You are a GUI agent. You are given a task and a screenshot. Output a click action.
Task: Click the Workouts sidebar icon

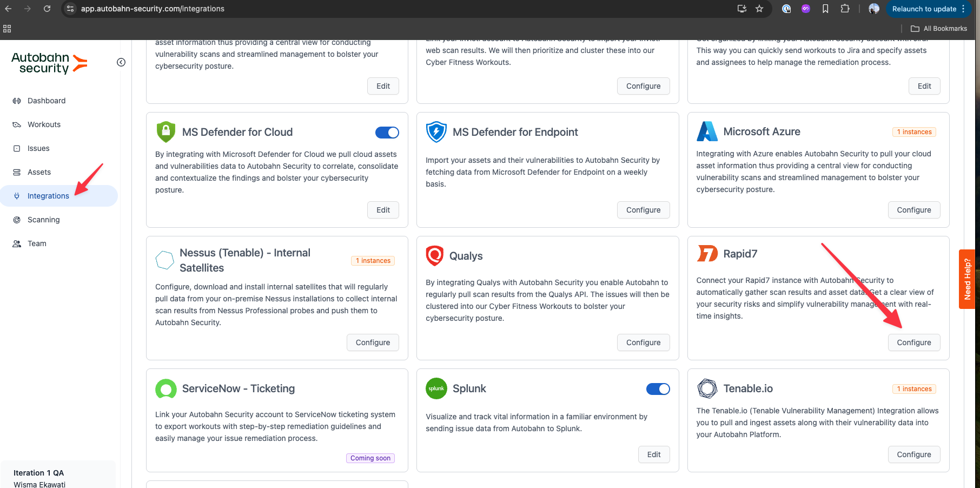coord(17,124)
